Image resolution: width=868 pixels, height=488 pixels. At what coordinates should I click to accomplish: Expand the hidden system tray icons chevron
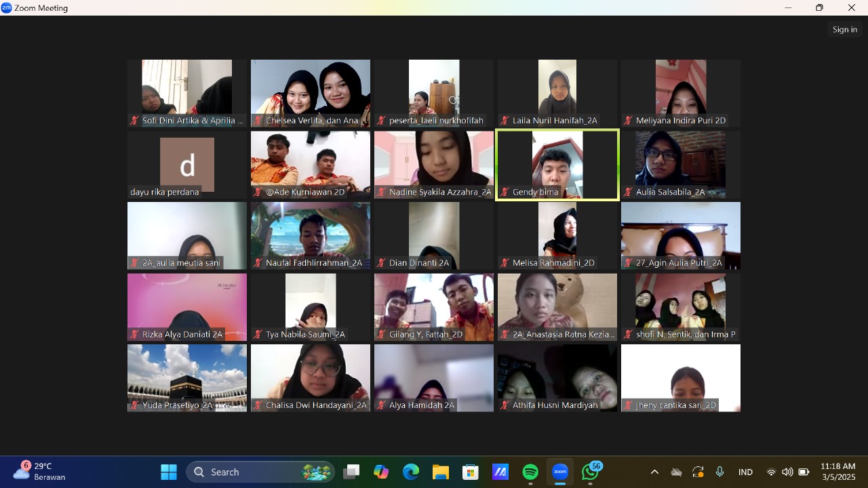click(654, 472)
